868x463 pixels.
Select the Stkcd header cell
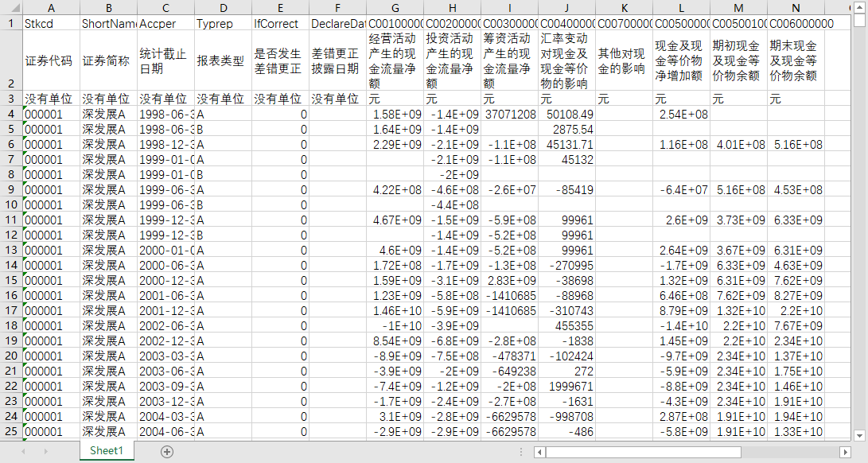tap(51, 23)
